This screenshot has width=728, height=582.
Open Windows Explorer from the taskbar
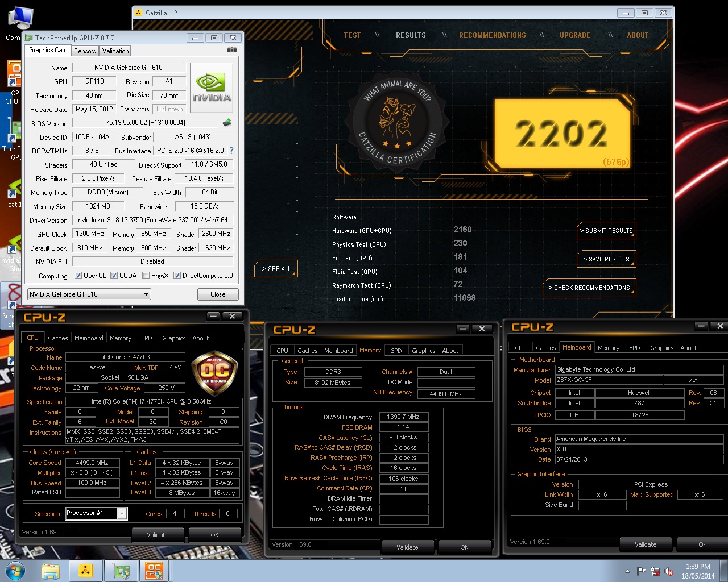(x=51, y=571)
